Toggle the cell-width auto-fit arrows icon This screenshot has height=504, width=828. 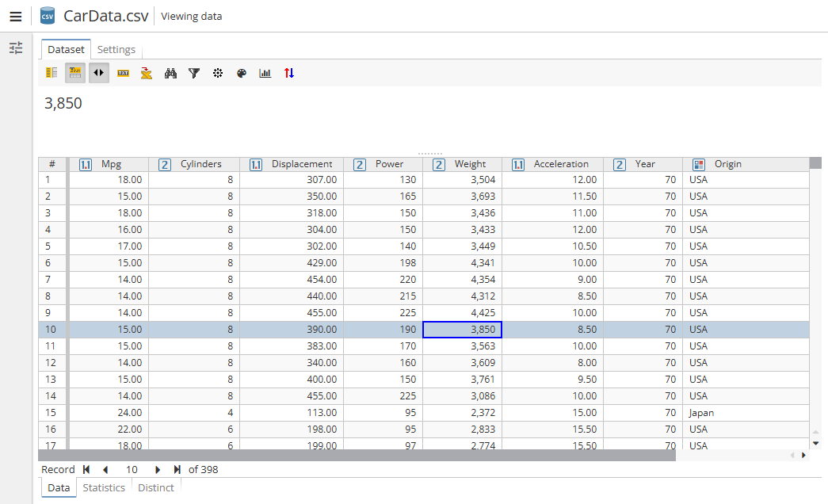pos(98,73)
